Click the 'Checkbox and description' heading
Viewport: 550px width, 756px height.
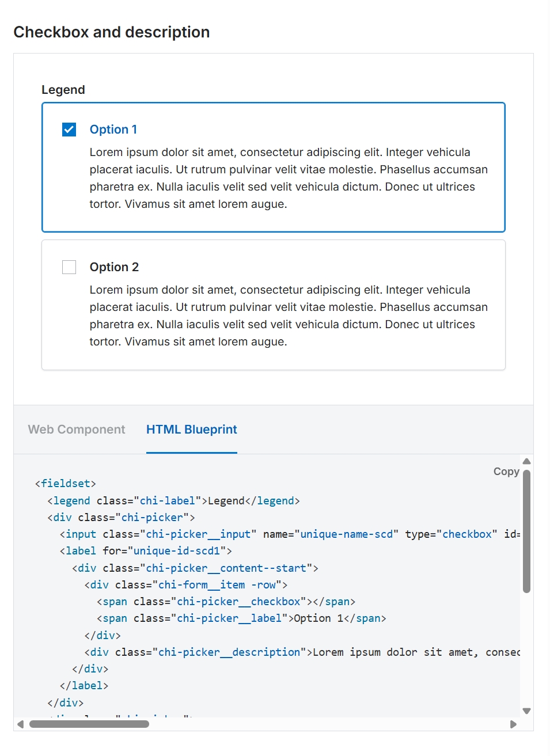pyautogui.click(x=112, y=32)
